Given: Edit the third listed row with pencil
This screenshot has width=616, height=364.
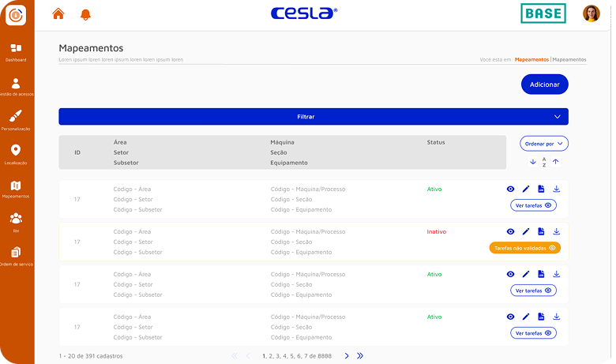Looking at the screenshot, I should [x=526, y=274].
